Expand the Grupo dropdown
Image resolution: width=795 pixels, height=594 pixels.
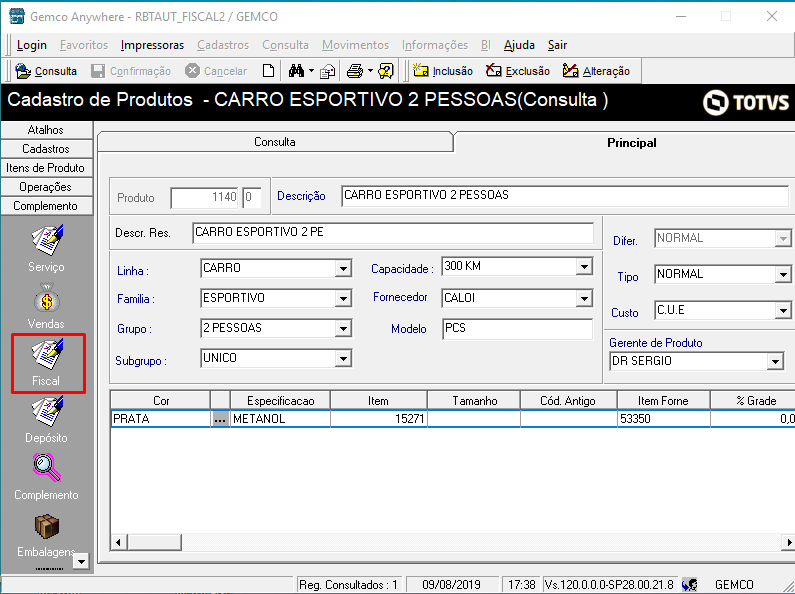tap(343, 329)
